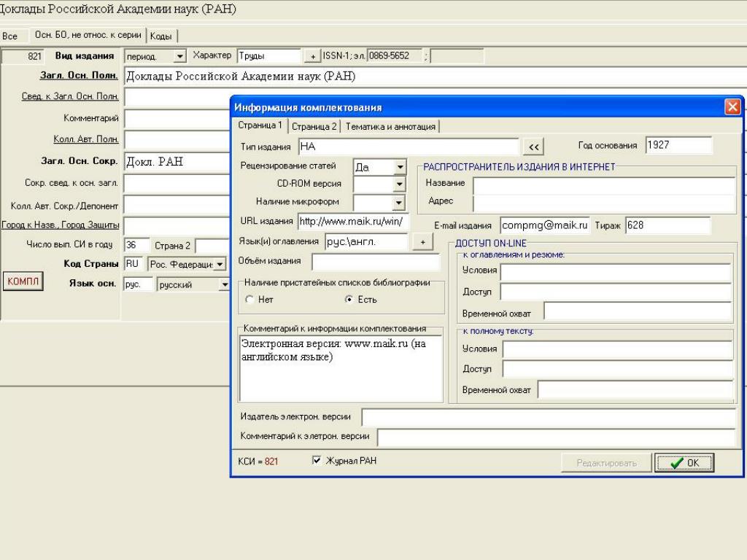Screen dimensions: 747x560
Task: Click the URL издания field
Action: point(352,222)
